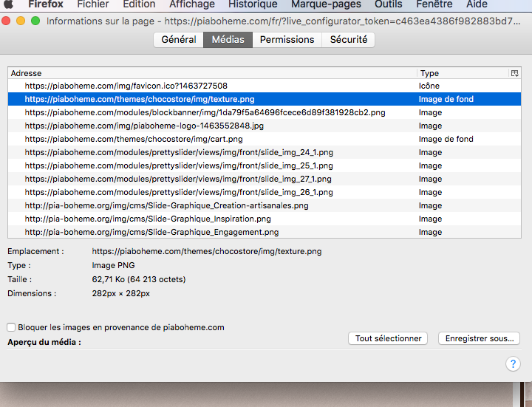Select the favicon.ico row
The image size is (532, 407).
[265, 86]
